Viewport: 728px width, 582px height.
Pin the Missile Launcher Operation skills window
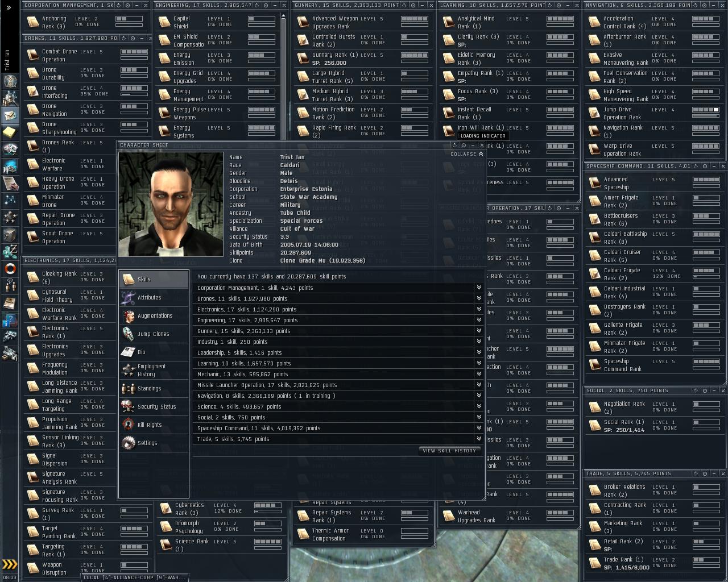(559, 208)
